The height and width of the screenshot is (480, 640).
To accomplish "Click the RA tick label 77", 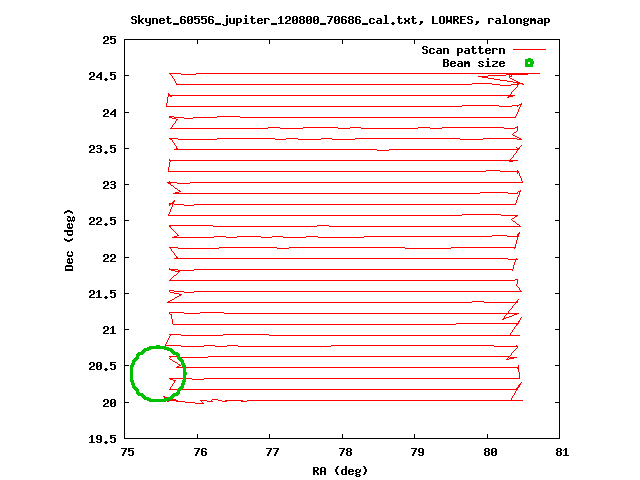I will [x=272, y=452].
